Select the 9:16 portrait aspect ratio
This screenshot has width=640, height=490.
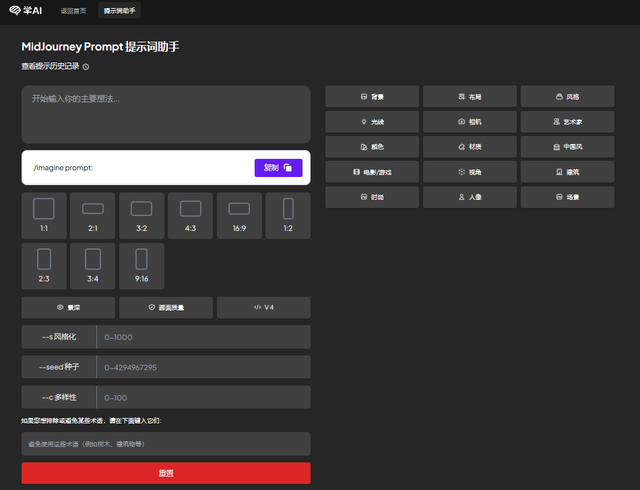pos(142,266)
